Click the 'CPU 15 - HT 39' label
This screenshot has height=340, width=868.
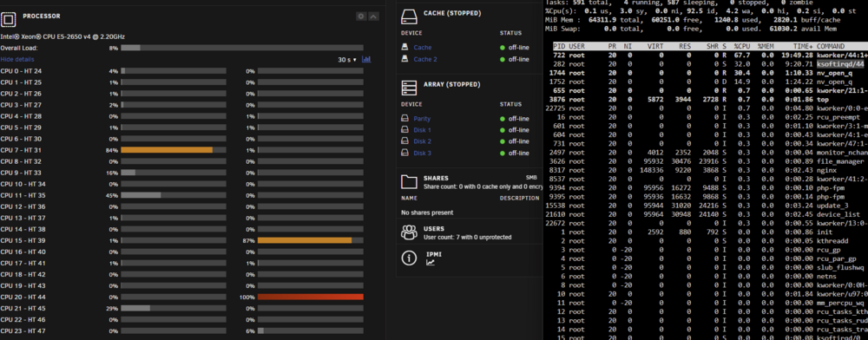23,240
